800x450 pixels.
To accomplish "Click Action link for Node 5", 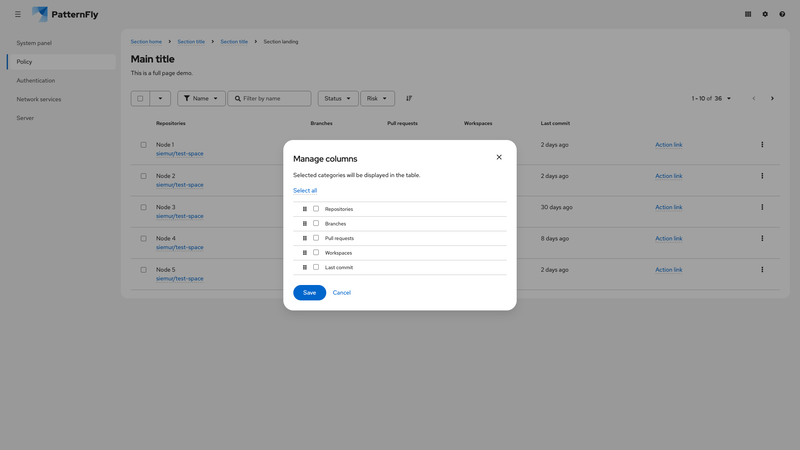I will [668, 270].
